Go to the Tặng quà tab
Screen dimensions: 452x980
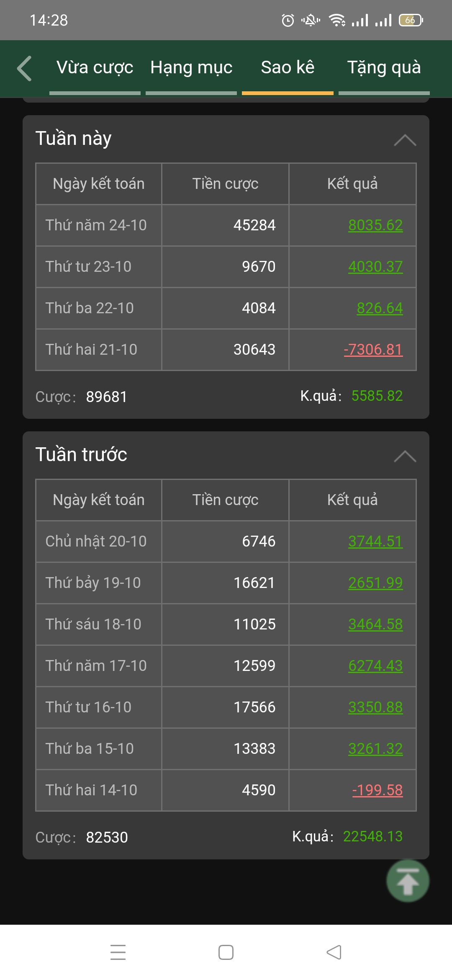(384, 68)
